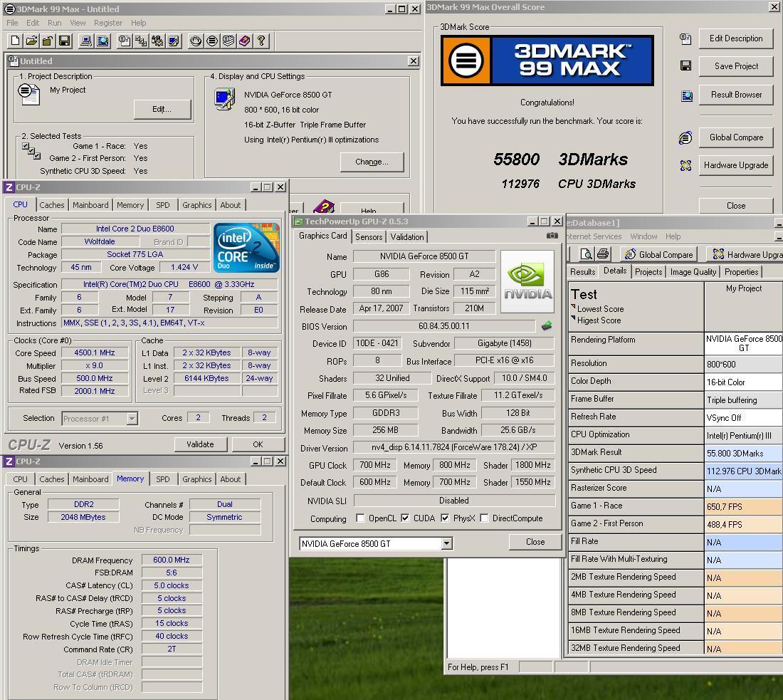The image size is (783, 700).
Task: Click the Save Project floppy icon
Action: 685,66
